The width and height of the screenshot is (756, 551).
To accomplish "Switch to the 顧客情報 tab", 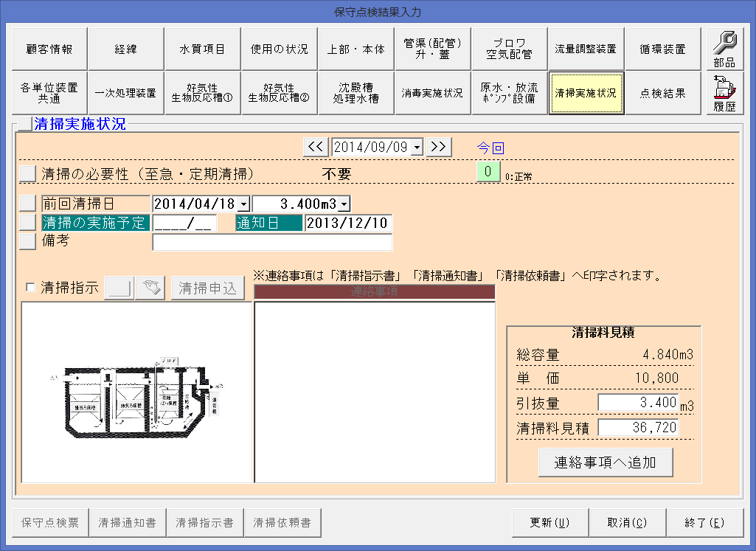I will pos(47,49).
